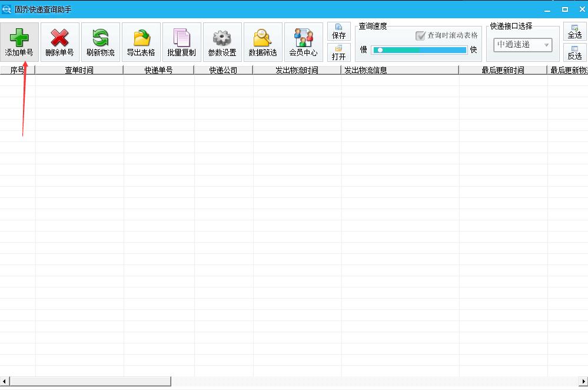
Task: Click the 查单时间 column header
Action: [x=79, y=70]
